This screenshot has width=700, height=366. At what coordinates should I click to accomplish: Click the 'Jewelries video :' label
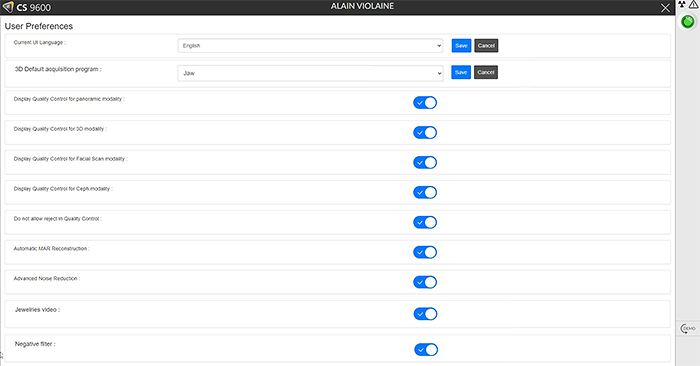(38, 310)
